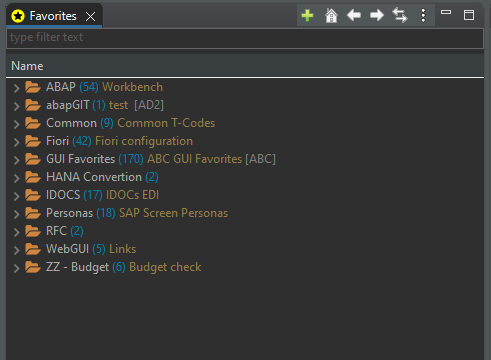Expand the RFC folder
This screenshot has width=491, height=360.
[x=16, y=232]
